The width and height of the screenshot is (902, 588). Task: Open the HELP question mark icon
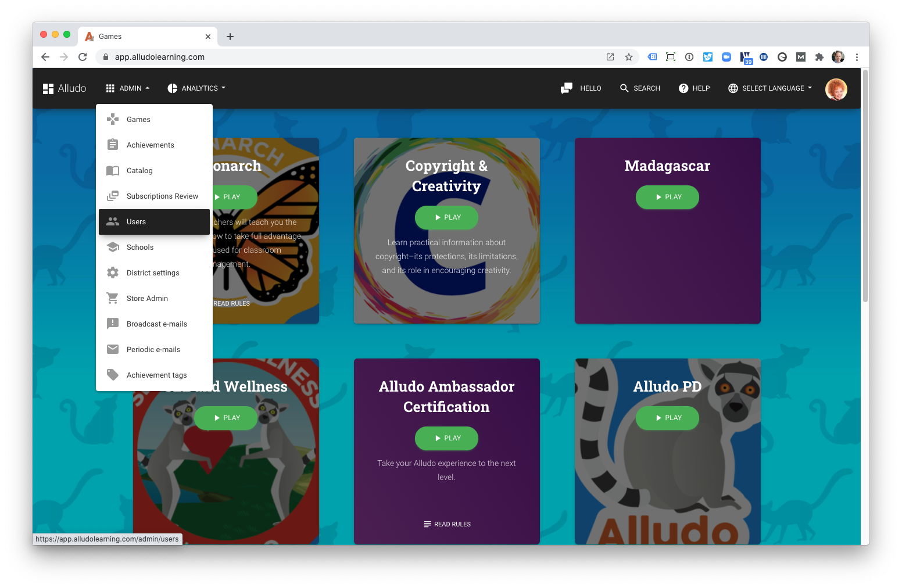(x=683, y=88)
